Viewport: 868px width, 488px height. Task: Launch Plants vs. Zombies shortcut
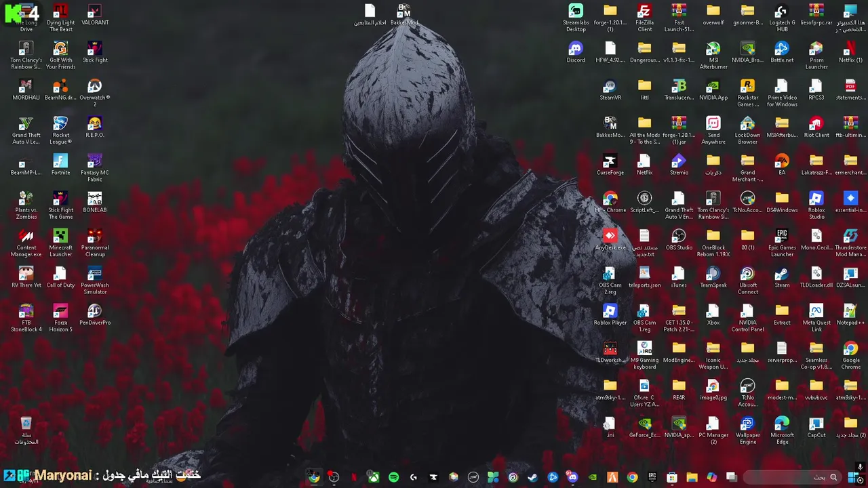(x=26, y=205)
